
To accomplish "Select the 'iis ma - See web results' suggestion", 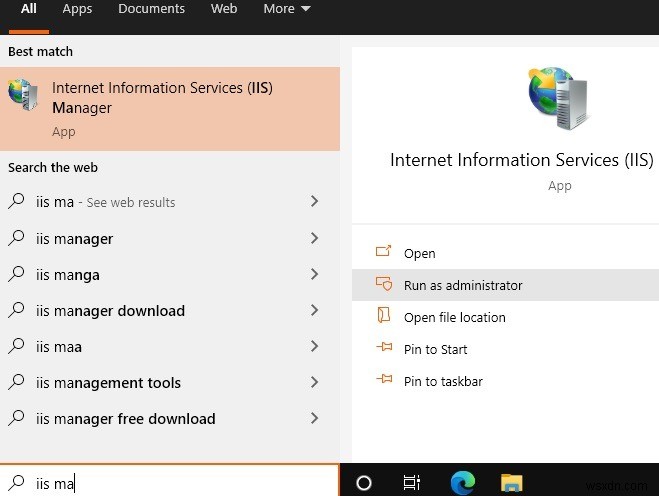I will [x=170, y=202].
